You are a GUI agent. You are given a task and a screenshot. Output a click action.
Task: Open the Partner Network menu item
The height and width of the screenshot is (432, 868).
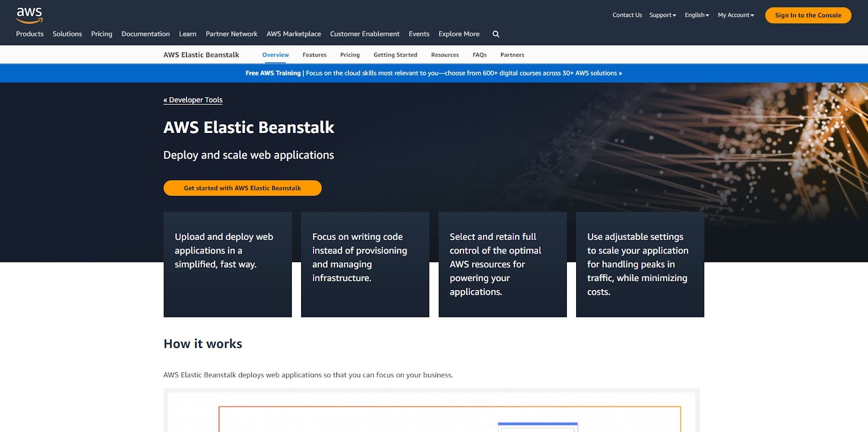pyautogui.click(x=232, y=34)
